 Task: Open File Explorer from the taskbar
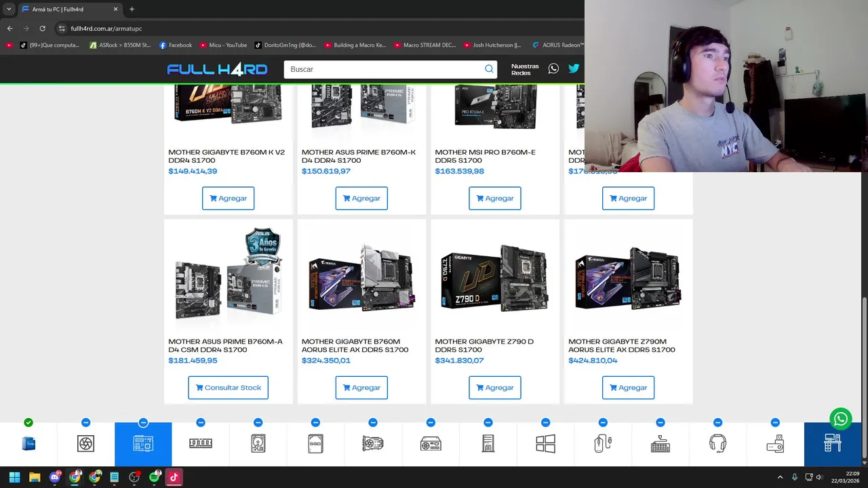pyautogui.click(x=35, y=477)
